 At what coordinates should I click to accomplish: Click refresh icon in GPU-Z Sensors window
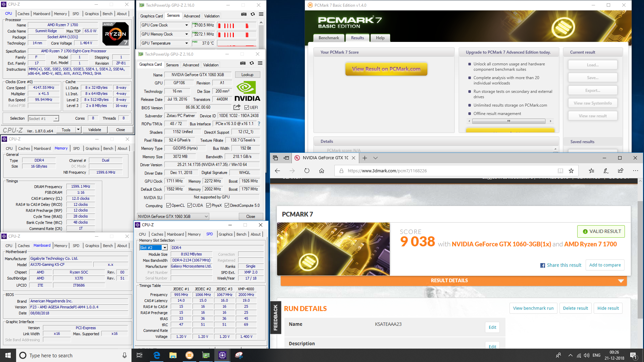(253, 14)
